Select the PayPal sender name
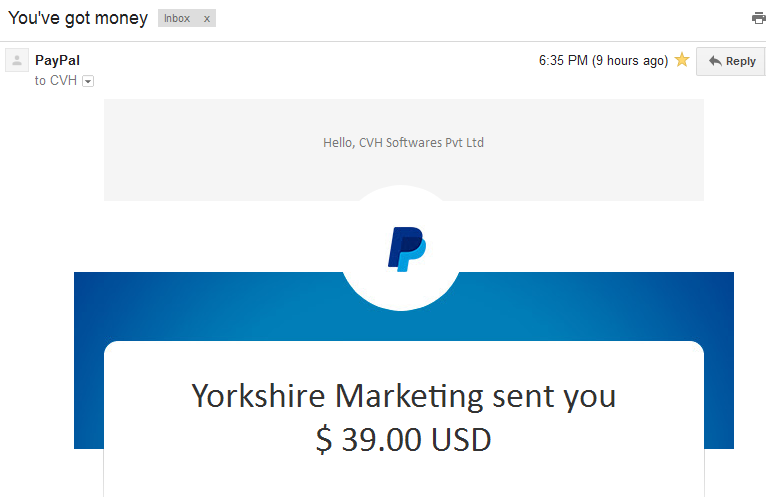This screenshot has height=497, width=766. click(57, 60)
